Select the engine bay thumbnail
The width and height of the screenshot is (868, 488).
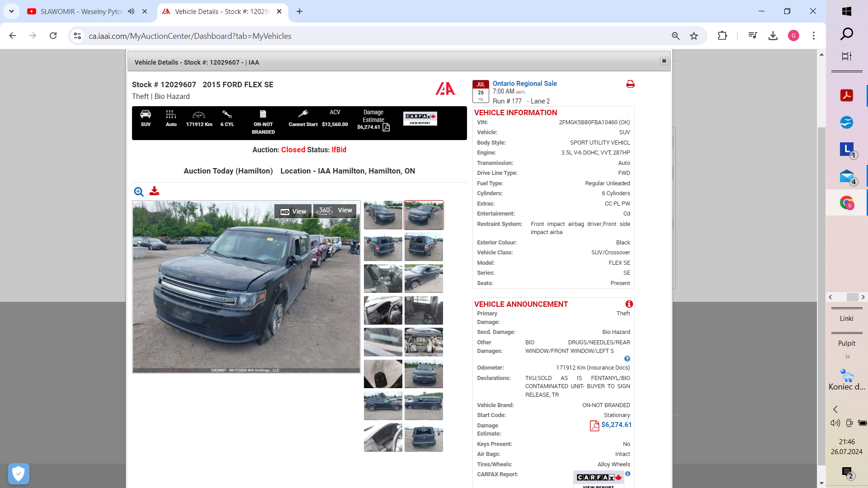[x=424, y=342]
